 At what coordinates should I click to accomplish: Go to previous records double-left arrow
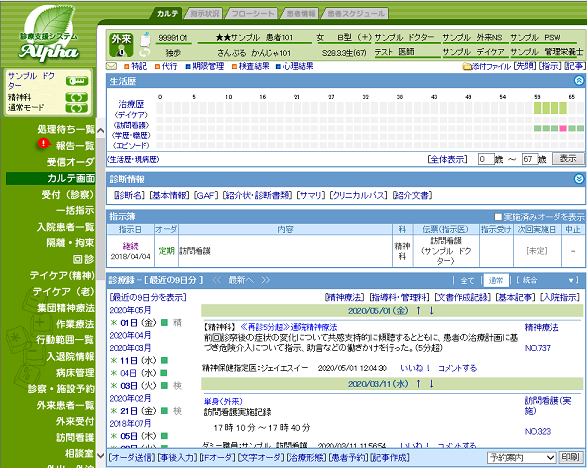[x=216, y=280]
